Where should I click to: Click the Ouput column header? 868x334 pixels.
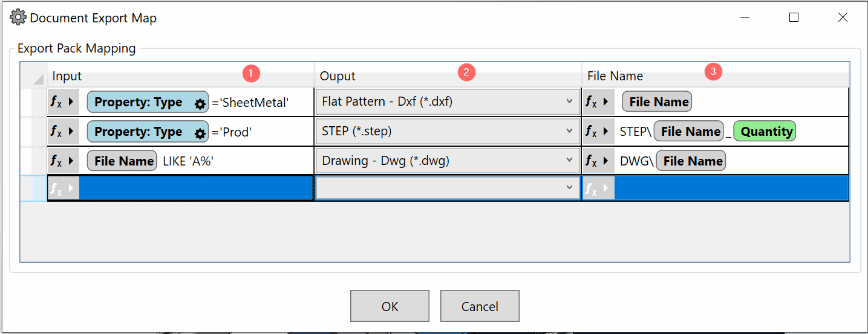338,76
